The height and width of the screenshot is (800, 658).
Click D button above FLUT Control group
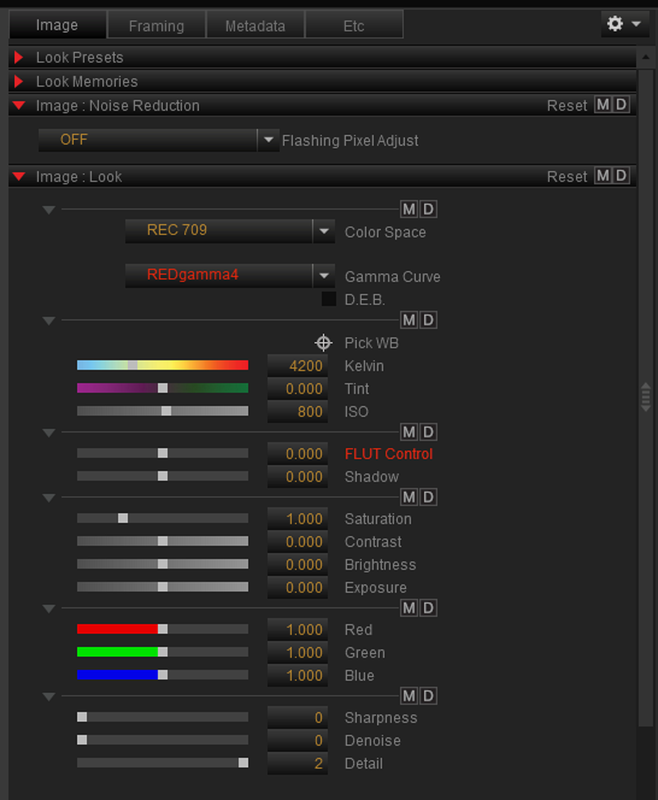pyautogui.click(x=428, y=432)
